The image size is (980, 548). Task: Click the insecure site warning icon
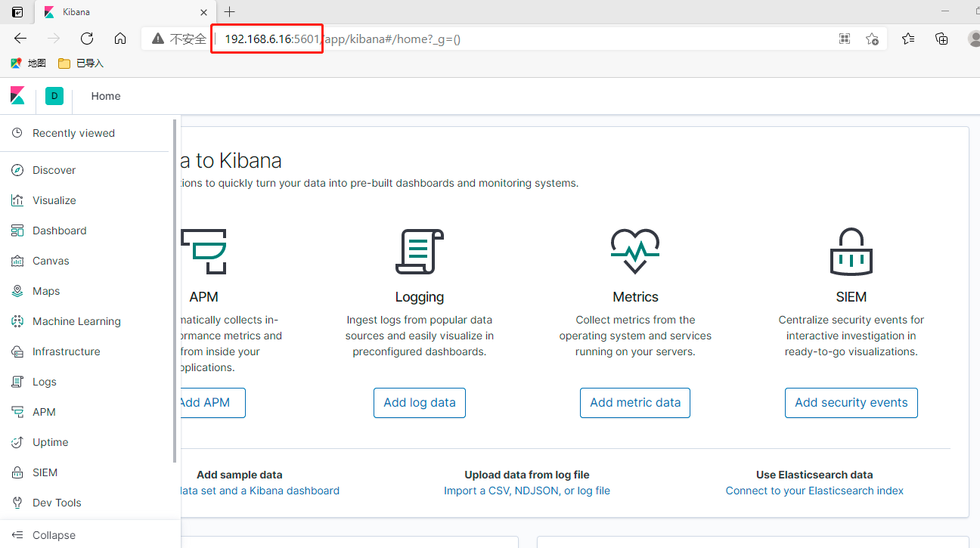click(x=157, y=39)
